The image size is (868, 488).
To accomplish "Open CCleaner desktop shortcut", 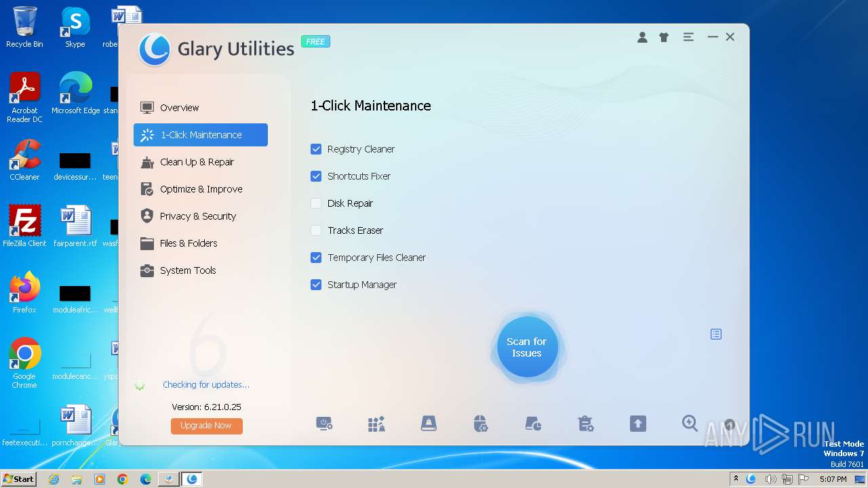I will coord(24,160).
